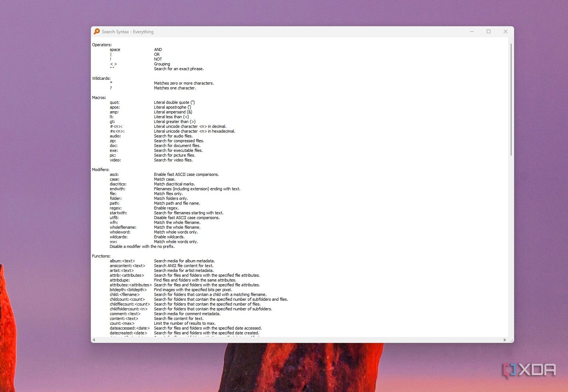This screenshot has height=392, width=568.
Task: Click the 'space' operator entry
Action: click(x=115, y=50)
